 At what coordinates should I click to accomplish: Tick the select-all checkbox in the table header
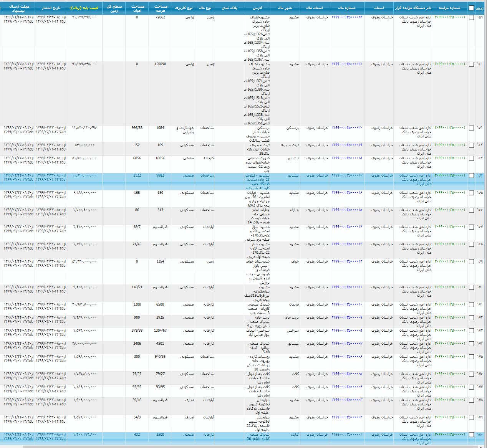click(471, 8)
